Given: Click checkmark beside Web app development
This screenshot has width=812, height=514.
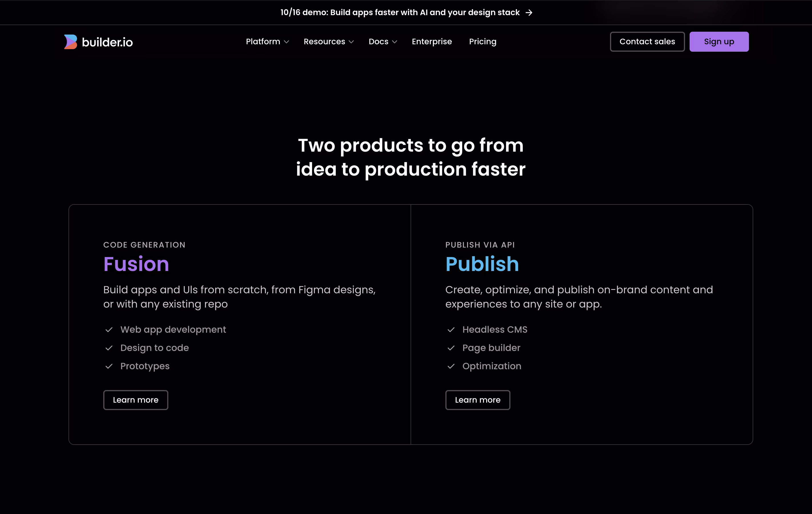Looking at the screenshot, I should tap(109, 330).
